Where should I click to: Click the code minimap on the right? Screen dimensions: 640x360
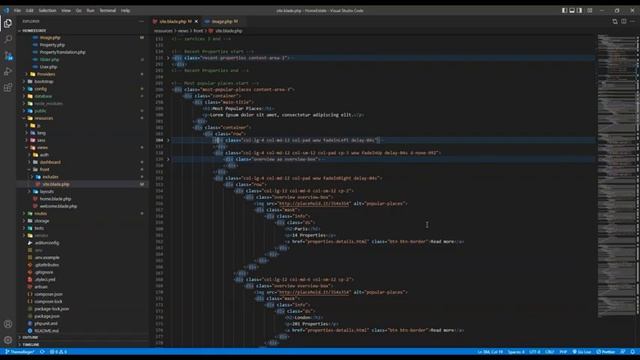(x=617, y=176)
